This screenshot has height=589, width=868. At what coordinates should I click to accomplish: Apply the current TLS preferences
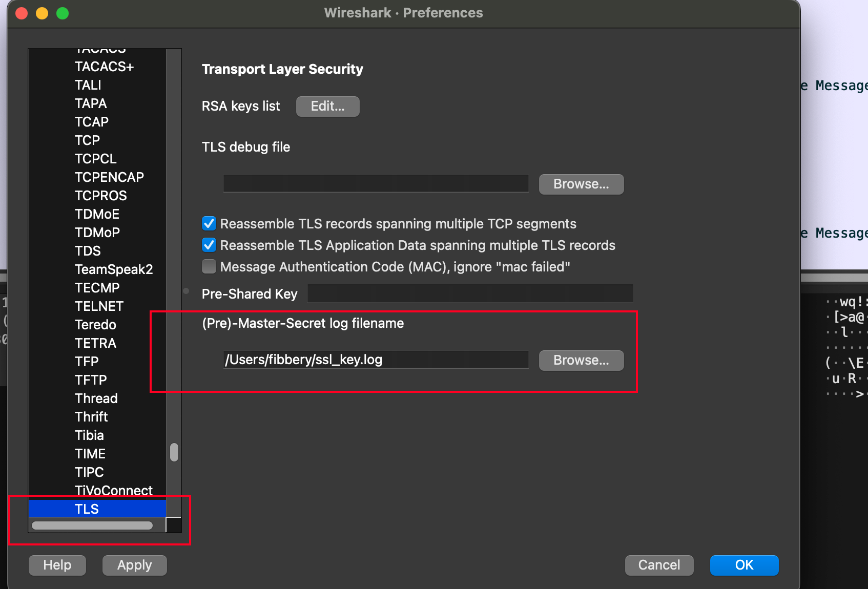pyautogui.click(x=134, y=565)
